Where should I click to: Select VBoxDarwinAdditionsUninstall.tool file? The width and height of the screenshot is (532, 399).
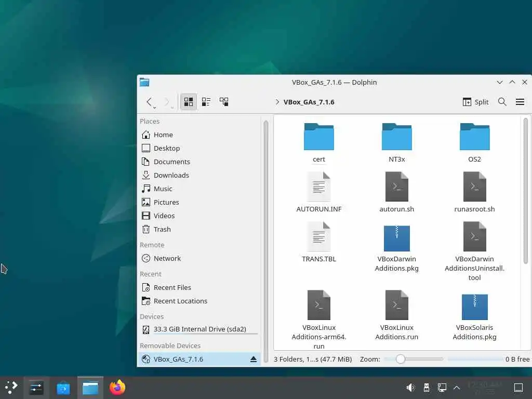[x=474, y=252]
